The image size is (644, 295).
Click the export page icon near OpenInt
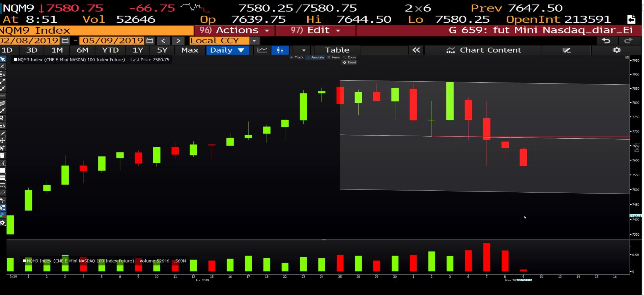coord(631,19)
